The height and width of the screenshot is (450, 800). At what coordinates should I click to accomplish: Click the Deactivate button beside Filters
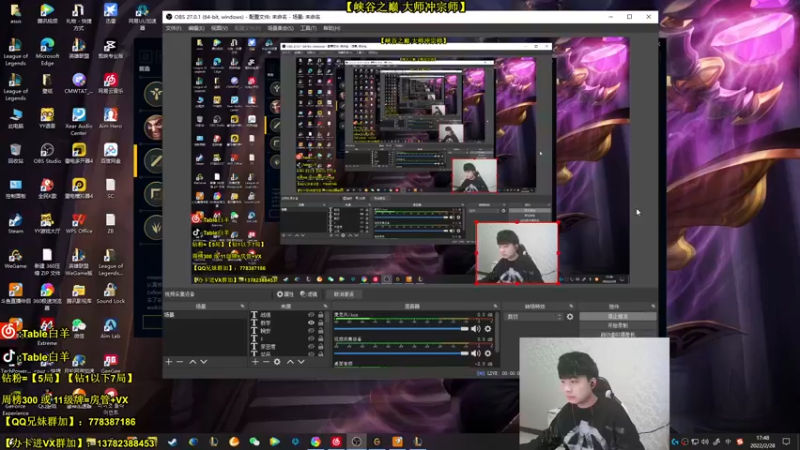coord(344,294)
